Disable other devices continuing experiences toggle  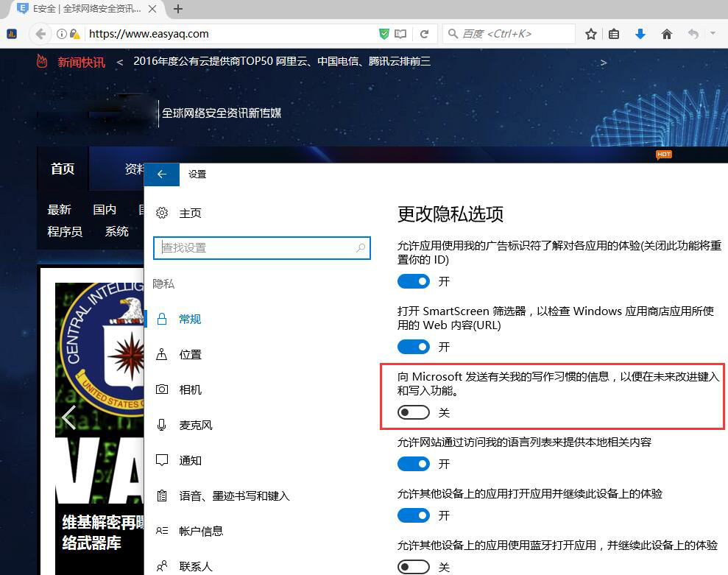coord(413,515)
